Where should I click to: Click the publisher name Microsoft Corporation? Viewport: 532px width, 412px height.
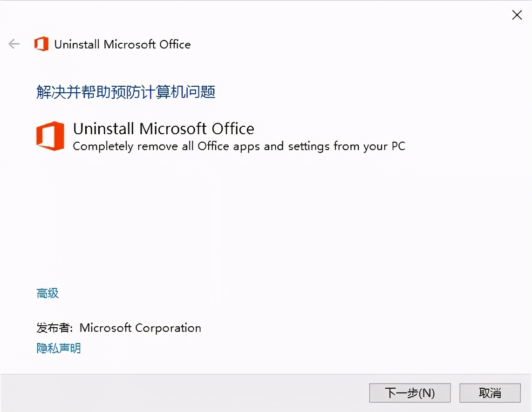[x=140, y=328]
